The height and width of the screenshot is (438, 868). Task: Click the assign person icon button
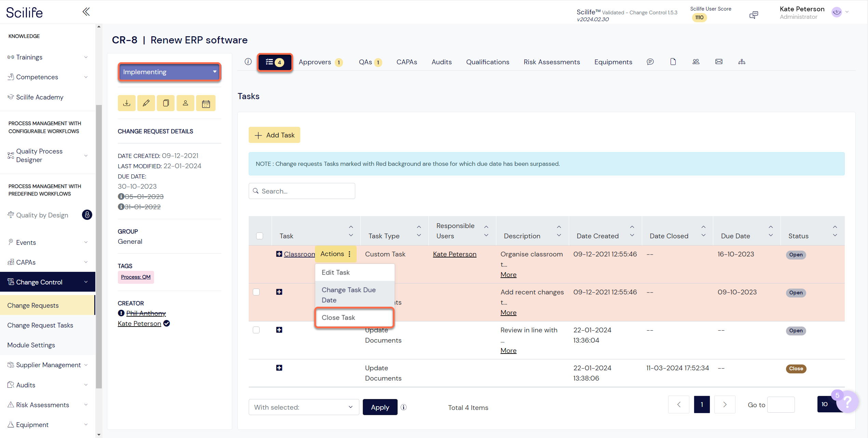pyautogui.click(x=185, y=103)
